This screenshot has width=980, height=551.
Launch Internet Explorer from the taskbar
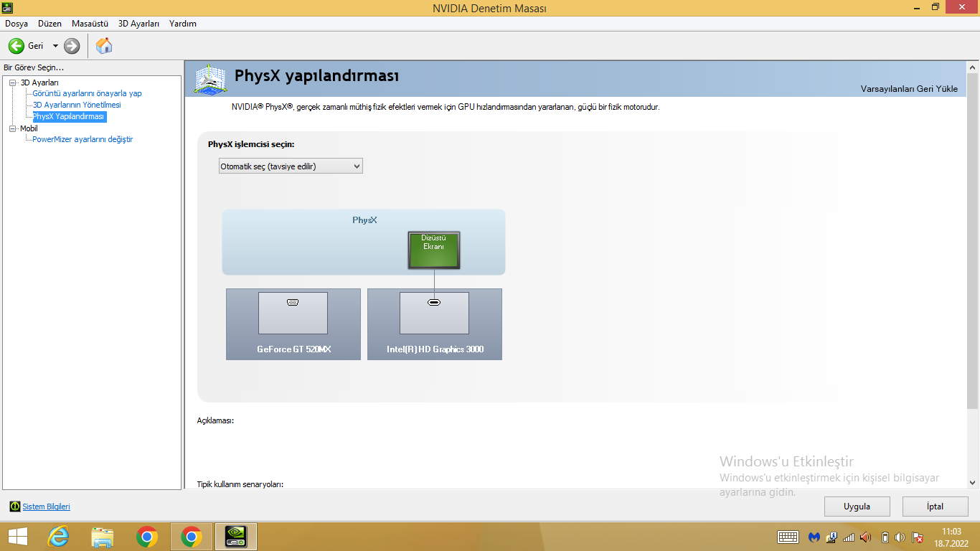[58, 537]
